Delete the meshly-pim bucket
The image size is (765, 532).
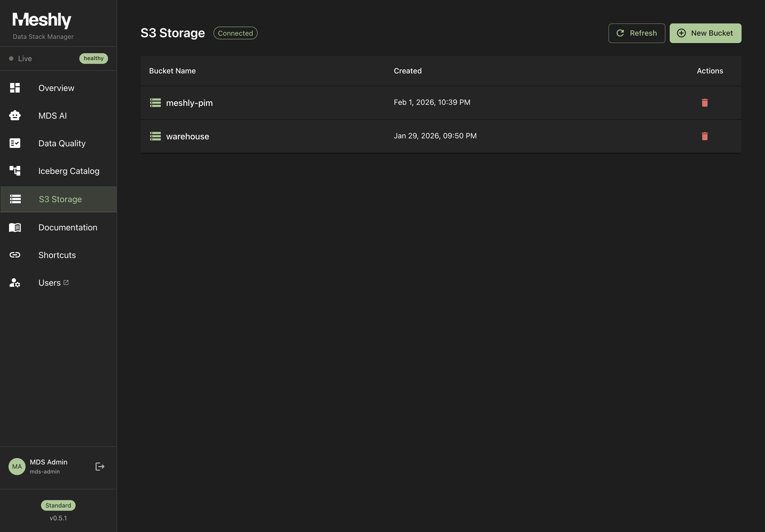[x=705, y=103]
